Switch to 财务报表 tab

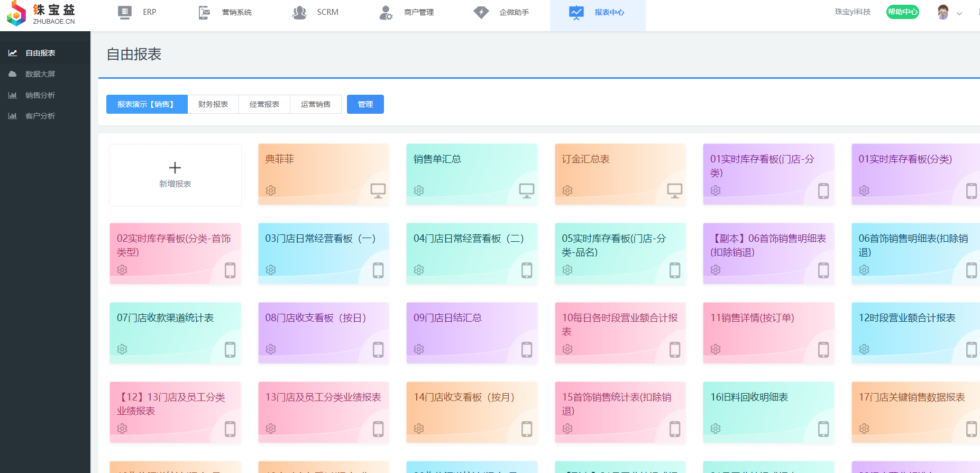213,104
